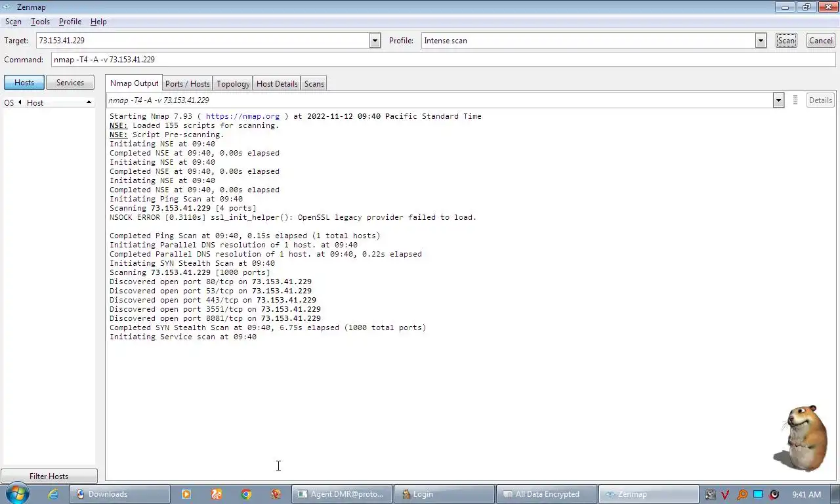Click into the Command input field
Screen dimensions: 840x504
coord(444,60)
